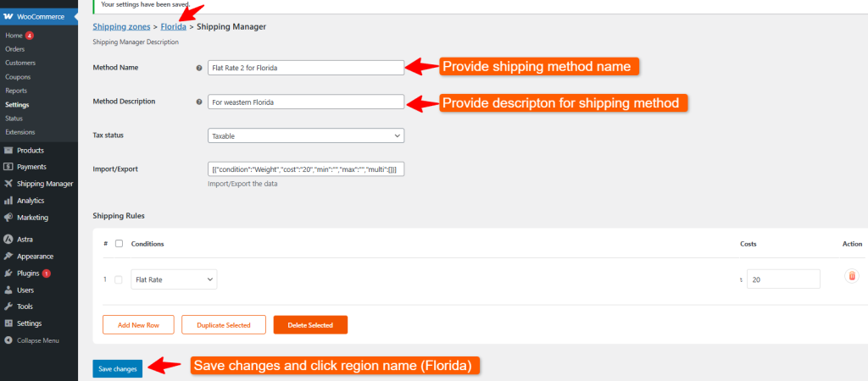Click the Save changes button
Image resolution: width=868 pixels, height=381 pixels.
pos(117,369)
